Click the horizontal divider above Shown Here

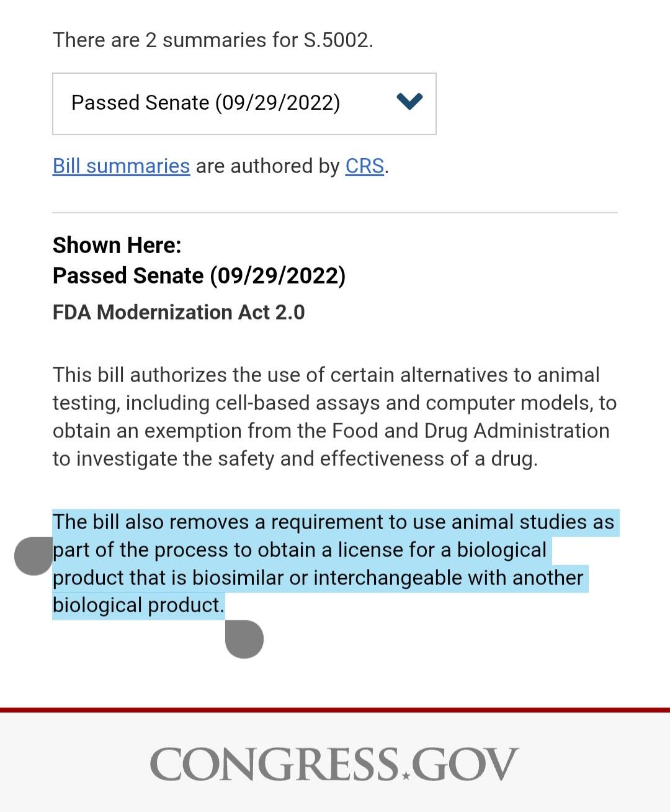coord(335,212)
